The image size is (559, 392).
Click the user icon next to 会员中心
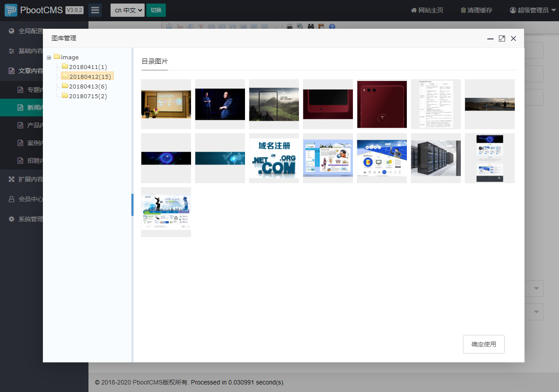[x=11, y=199]
